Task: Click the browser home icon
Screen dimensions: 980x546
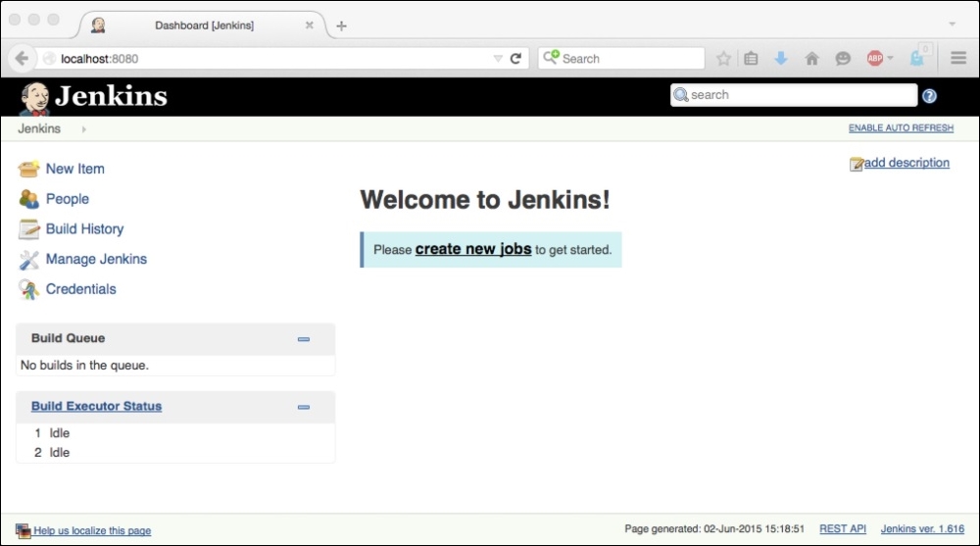Action: [x=811, y=58]
